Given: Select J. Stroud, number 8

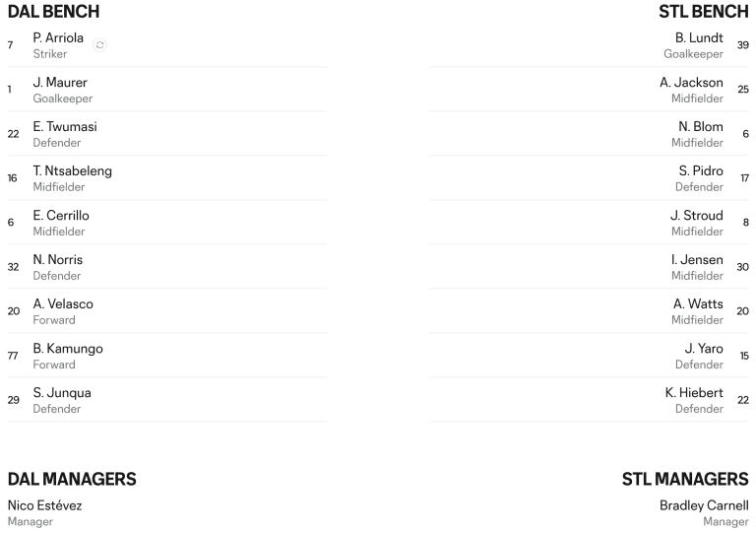Looking at the screenshot, I should pyautogui.click(x=590, y=223).
